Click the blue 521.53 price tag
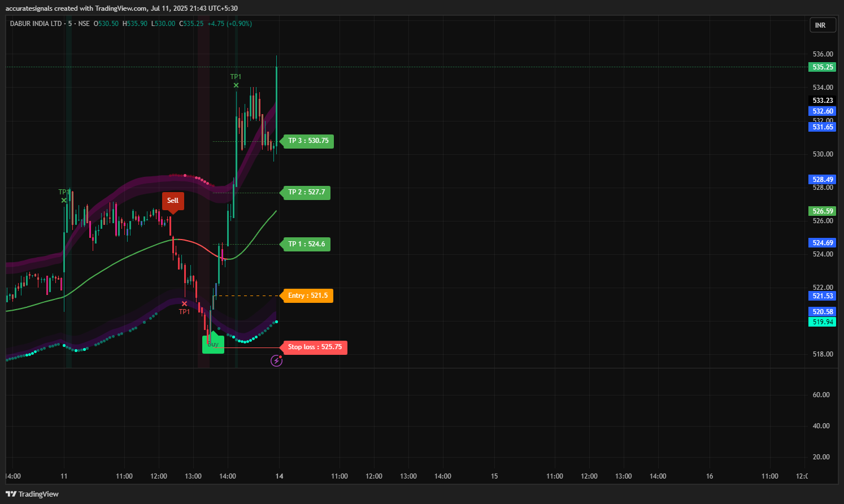The image size is (844, 504). point(822,296)
